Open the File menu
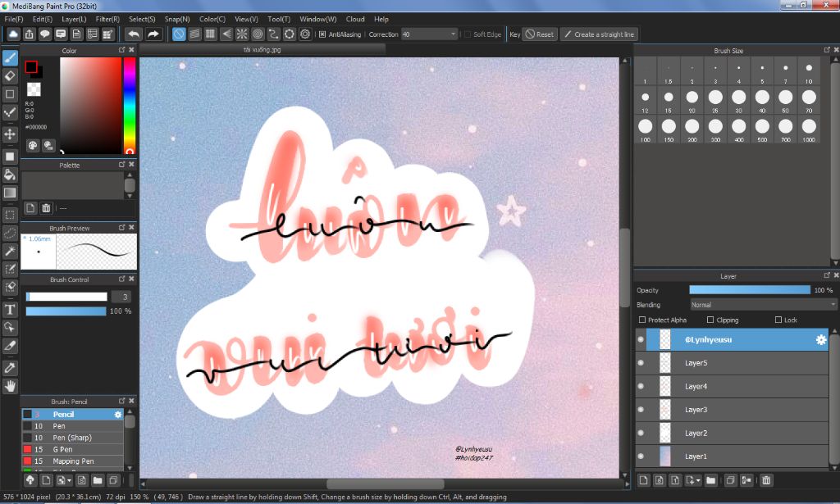The width and height of the screenshot is (840, 504). point(13,20)
